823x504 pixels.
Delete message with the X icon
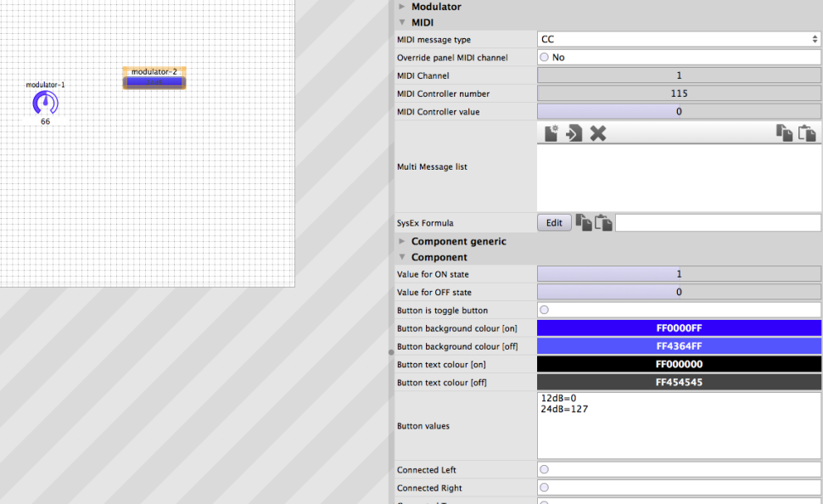coord(598,133)
